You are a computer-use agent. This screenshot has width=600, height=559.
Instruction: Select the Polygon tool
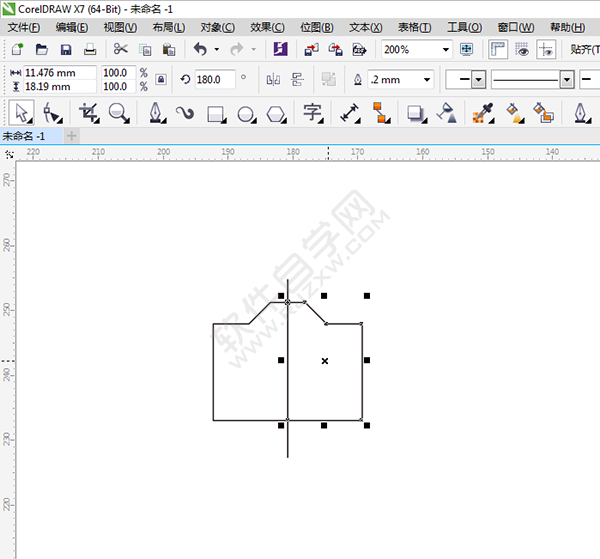pyautogui.click(x=276, y=114)
